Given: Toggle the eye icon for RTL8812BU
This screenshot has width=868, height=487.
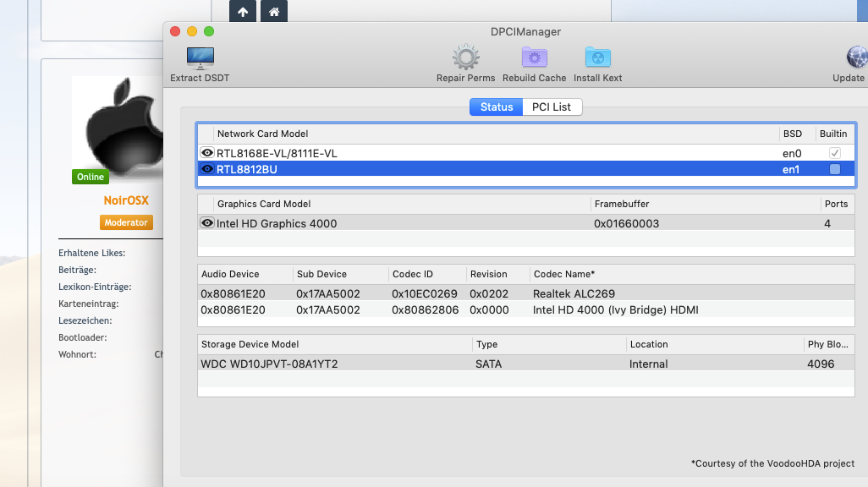Looking at the screenshot, I should pos(206,169).
